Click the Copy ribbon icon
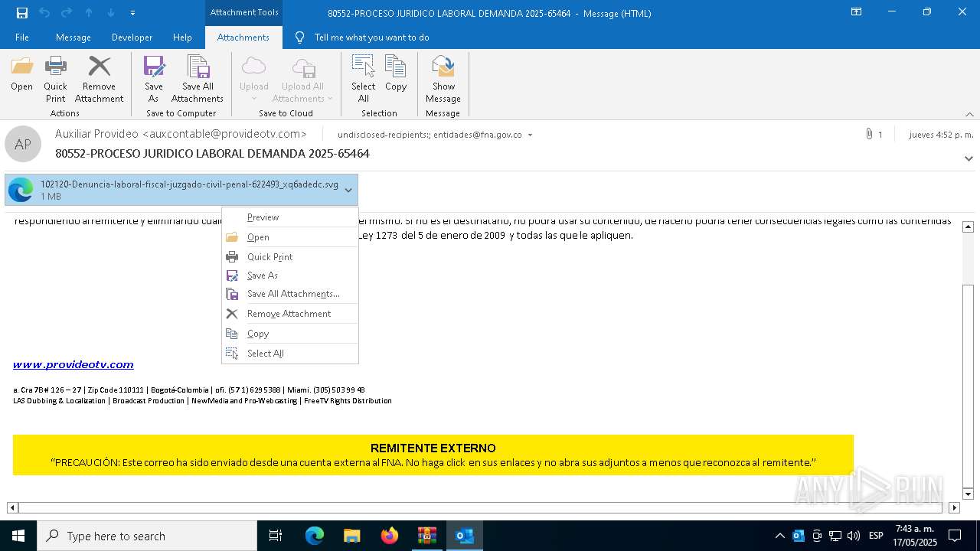Image resolution: width=980 pixels, height=551 pixels. (396, 74)
